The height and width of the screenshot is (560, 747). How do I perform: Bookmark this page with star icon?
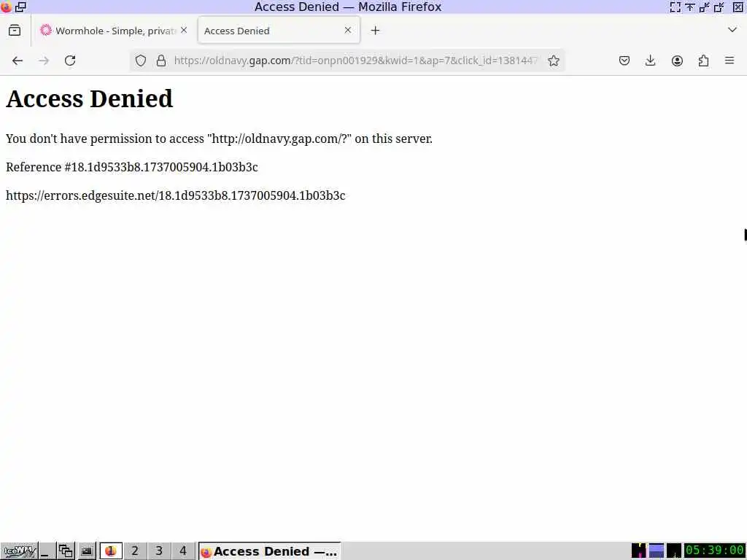pos(554,61)
